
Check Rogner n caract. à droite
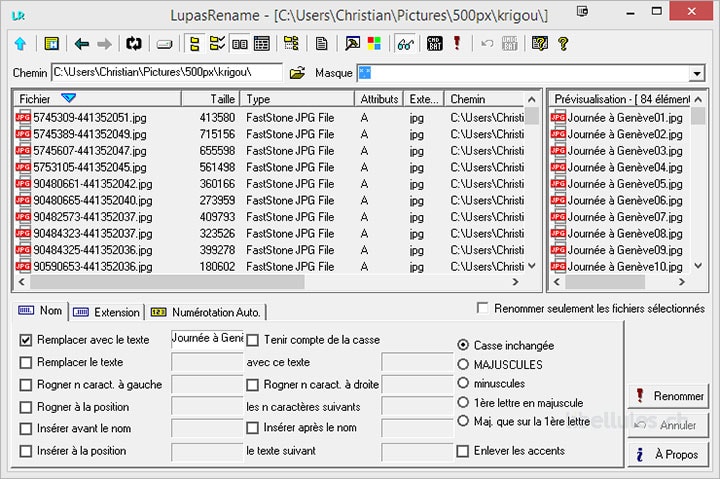253,385
